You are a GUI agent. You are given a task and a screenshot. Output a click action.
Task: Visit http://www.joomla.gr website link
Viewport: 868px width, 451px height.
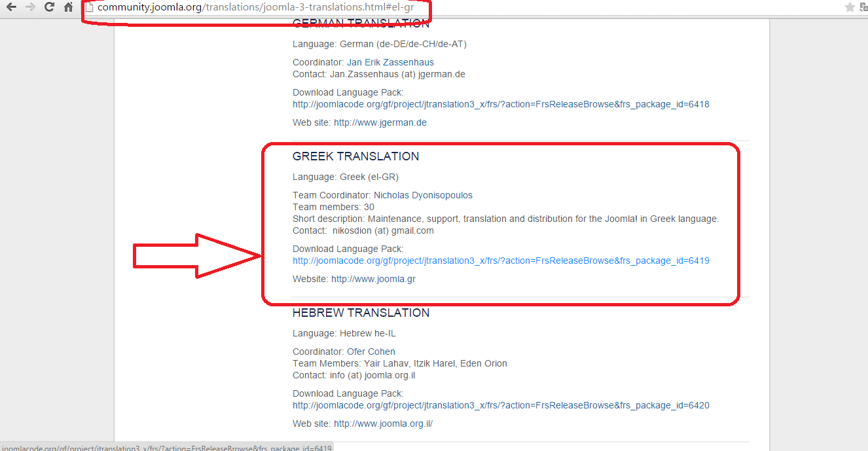click(x=373, y=280)
